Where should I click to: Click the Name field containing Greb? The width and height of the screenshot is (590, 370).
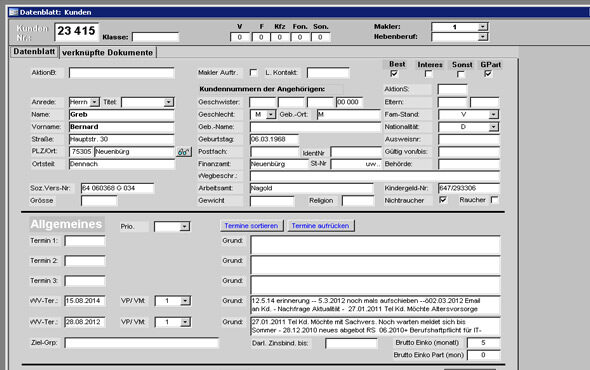click(122, 114)
